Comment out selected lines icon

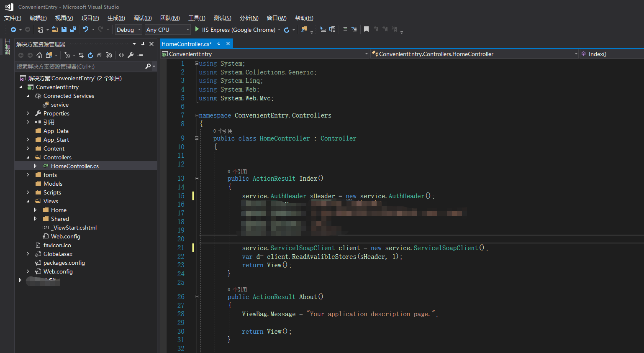(x=345, y=30)
